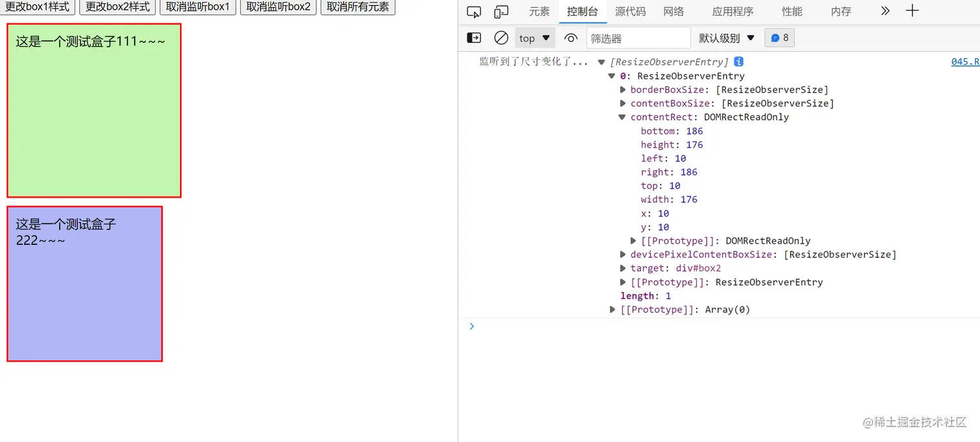Open the 8 issues badge

[780, 38]
